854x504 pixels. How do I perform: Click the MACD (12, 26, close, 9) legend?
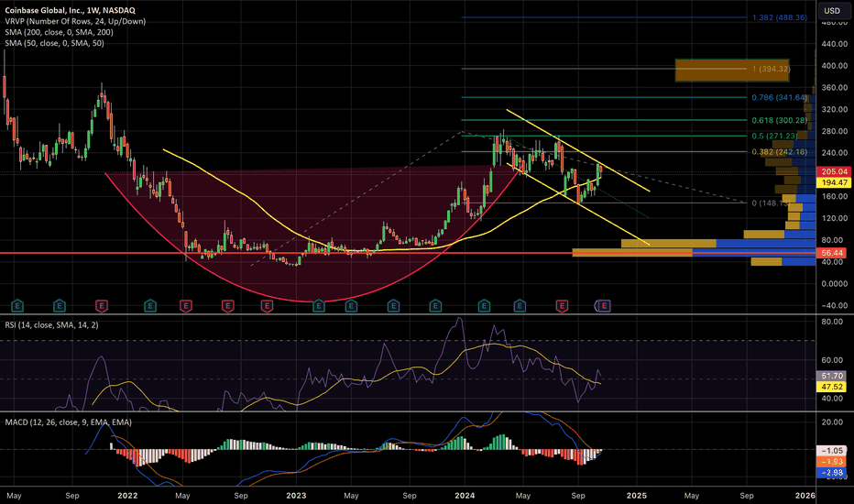point(68,422)
